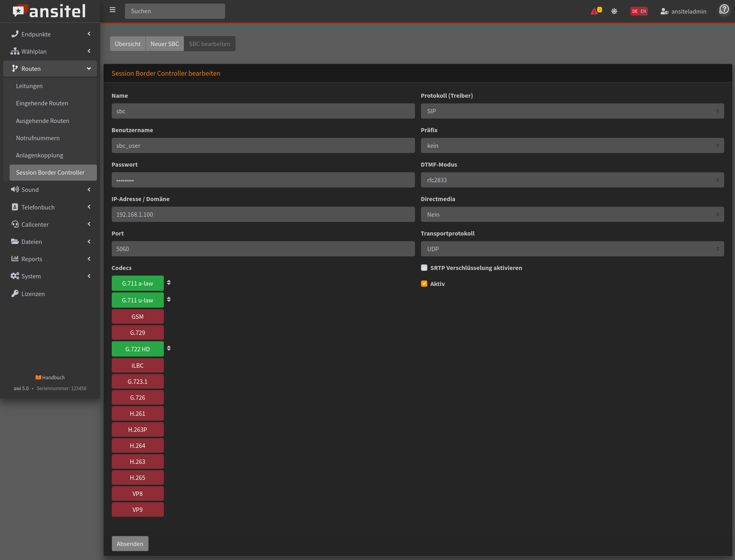Viewport: 735px width, 560px height.
Task: Enable SRTP Verschlüsselung aktivieren checkbox
Action: (x=424, y=268)
